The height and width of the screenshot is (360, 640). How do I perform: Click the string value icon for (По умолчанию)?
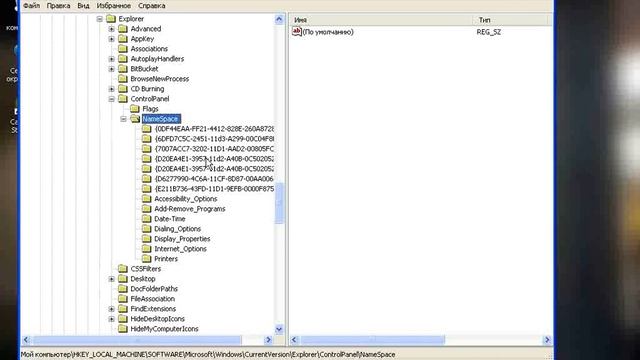pos(297,31)
